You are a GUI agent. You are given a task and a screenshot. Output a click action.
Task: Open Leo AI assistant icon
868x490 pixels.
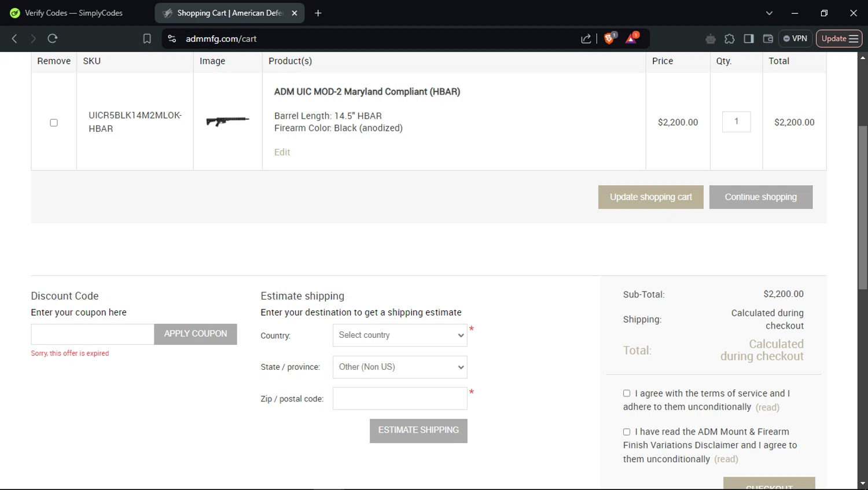(x=711, y=39)
